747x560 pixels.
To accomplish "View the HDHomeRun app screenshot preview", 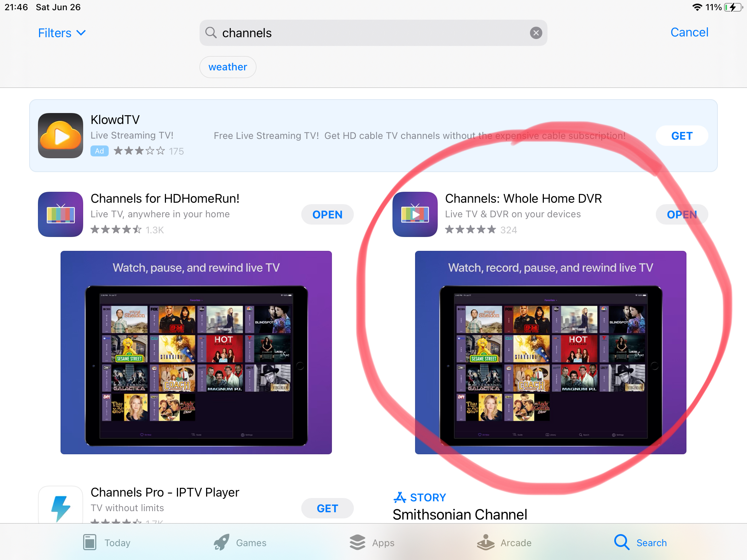I will pos(196,352).
